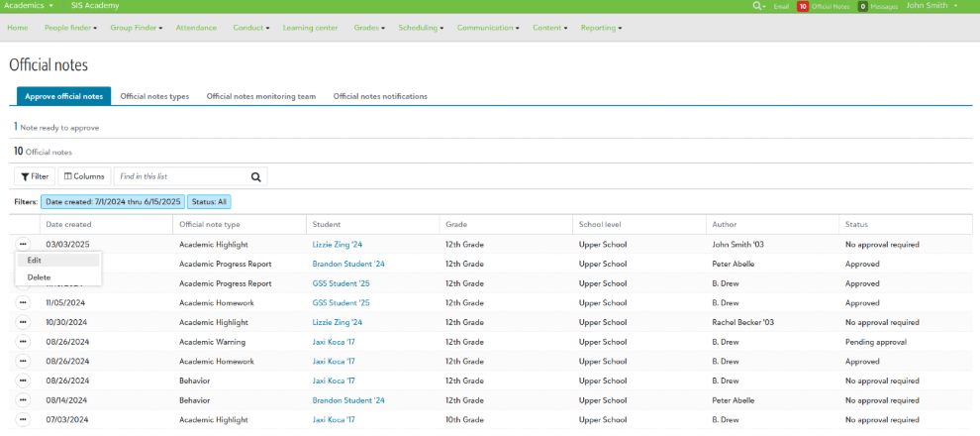Sort by Author column header
Viewport: 980px width, 436px height.
click(772, 224)
